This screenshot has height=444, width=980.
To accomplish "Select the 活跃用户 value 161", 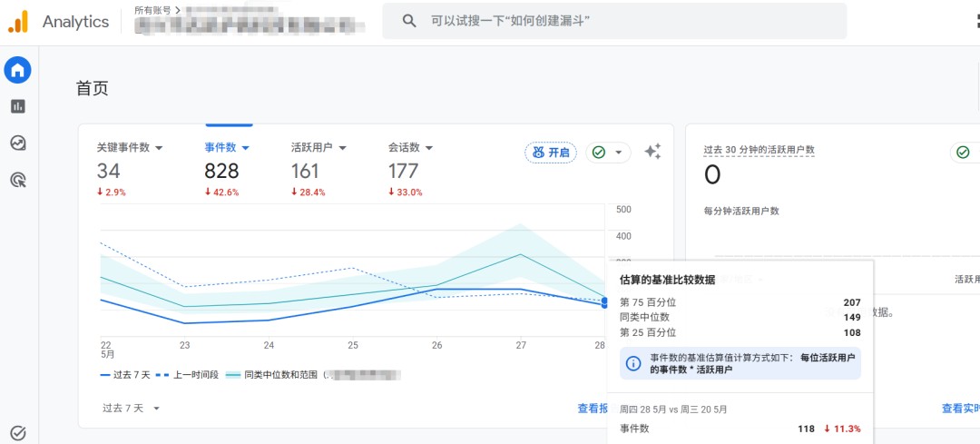I will point(305,171).
